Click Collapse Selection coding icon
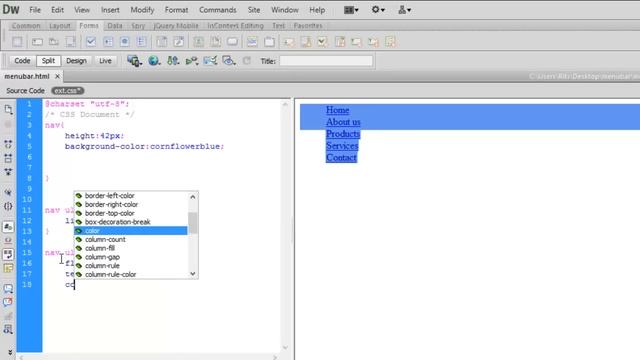The image size is (640, 360). tap(8, 158)
